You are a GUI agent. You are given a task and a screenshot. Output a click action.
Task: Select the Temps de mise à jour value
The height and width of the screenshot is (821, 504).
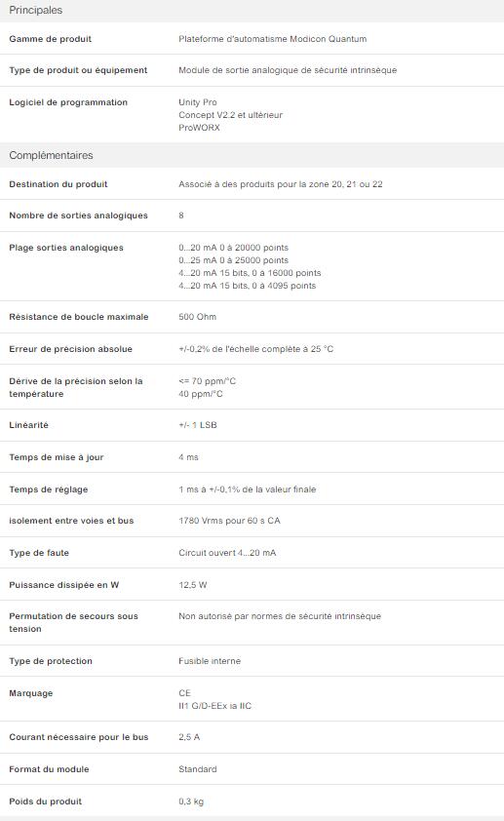tap(188, 457)
